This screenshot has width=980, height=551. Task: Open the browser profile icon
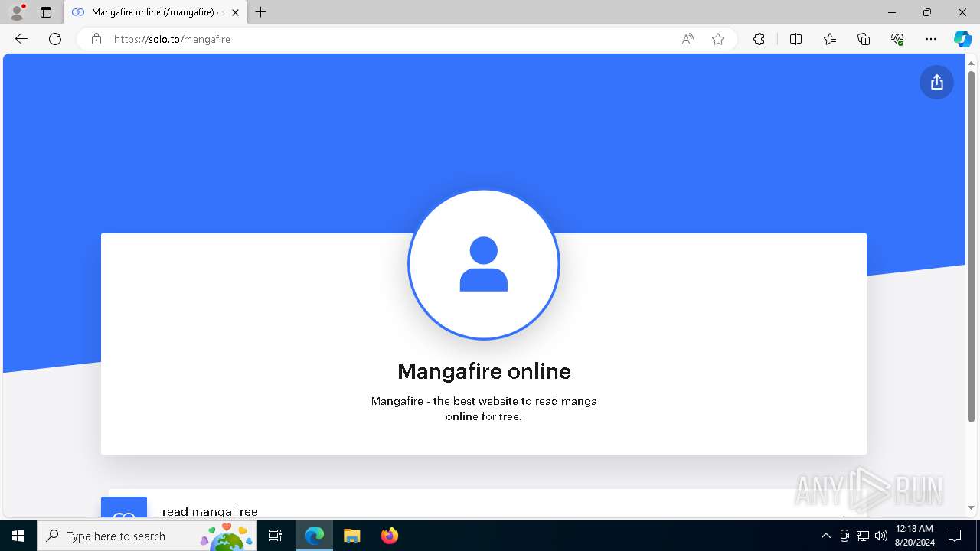(x=17, y=12)
